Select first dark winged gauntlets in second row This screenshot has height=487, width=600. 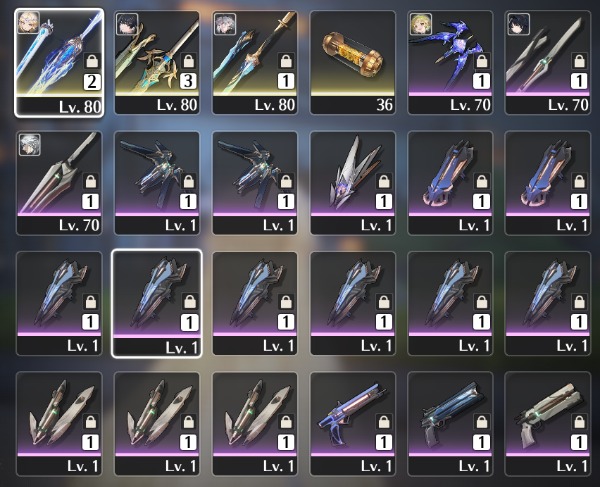coord(157,183)
